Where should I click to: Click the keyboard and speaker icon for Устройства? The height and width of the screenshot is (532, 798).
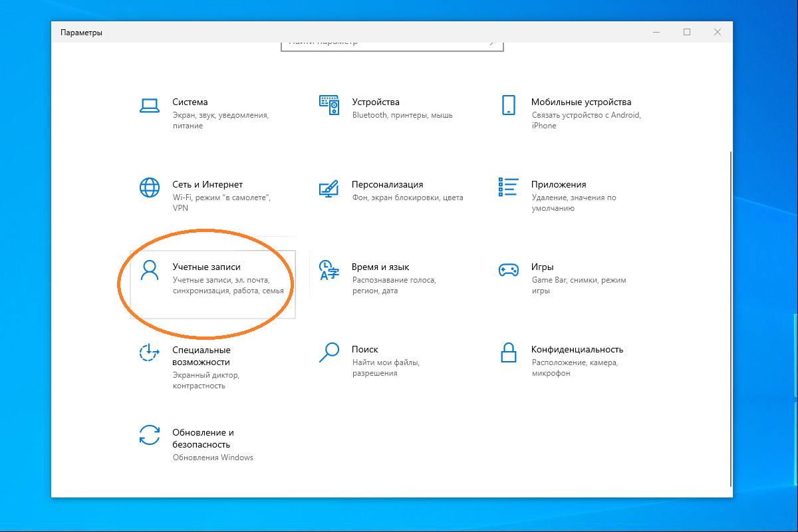pos(329,105)
